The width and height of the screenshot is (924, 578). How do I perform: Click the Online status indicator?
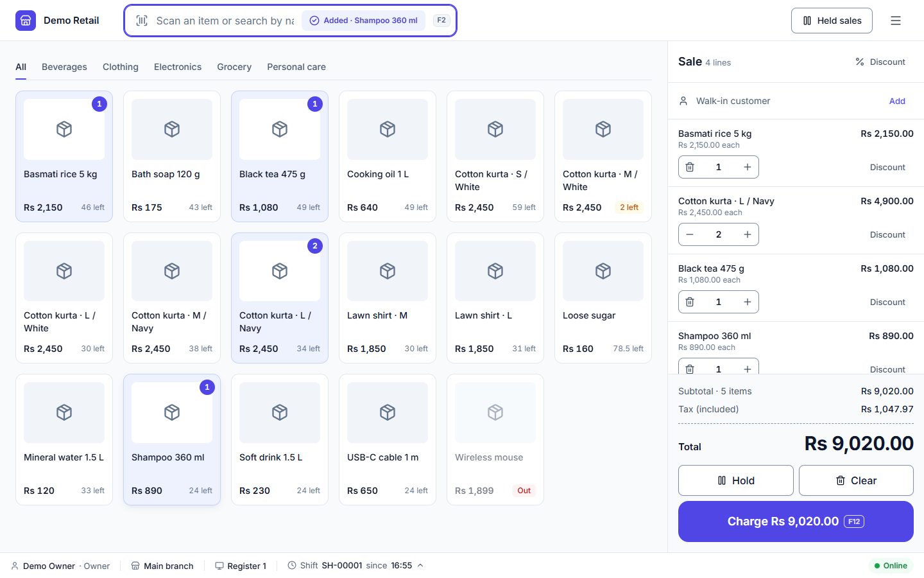pos(891,566)
